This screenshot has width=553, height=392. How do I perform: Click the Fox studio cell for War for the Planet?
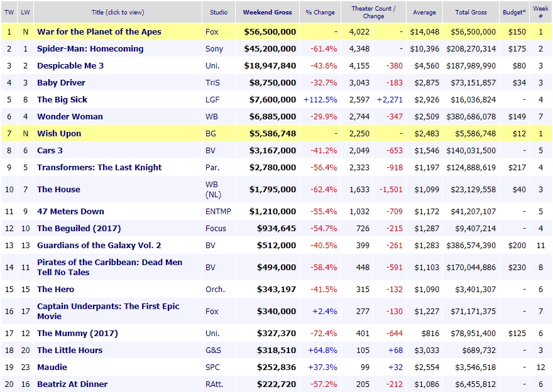(212, 32)
